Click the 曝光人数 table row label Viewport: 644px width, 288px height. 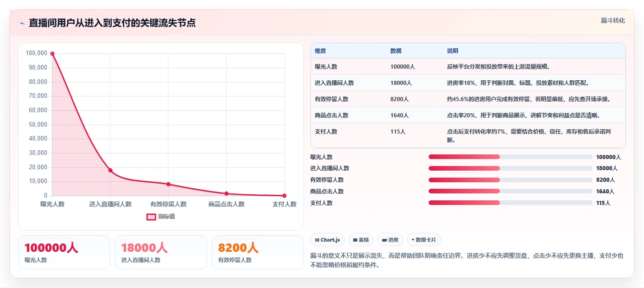(x=326, y=67)
